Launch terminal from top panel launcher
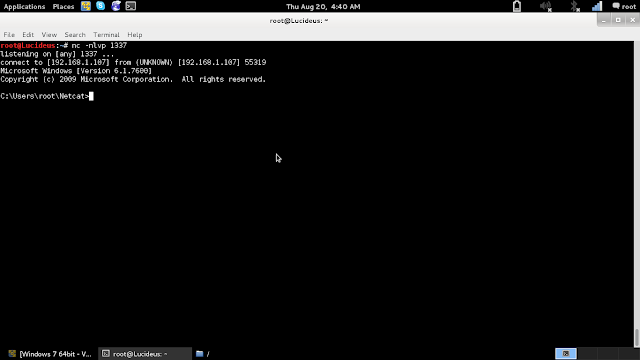640x360 pixels. [131, 6]
